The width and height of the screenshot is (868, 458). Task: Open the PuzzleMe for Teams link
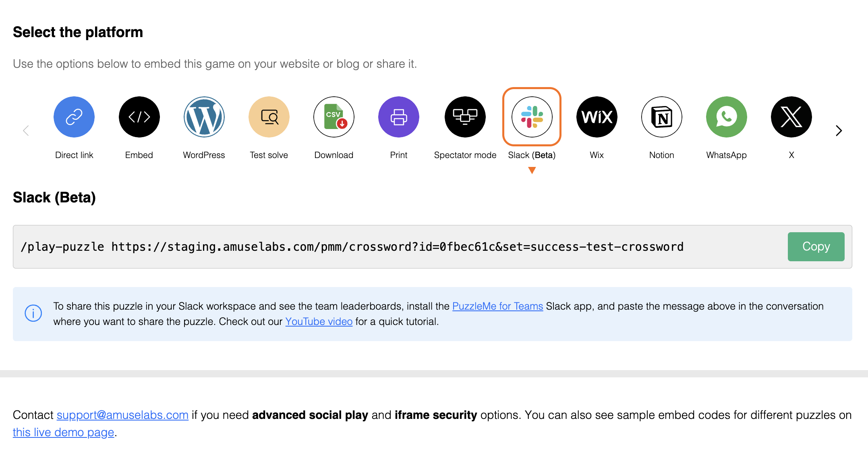point(497,306)
